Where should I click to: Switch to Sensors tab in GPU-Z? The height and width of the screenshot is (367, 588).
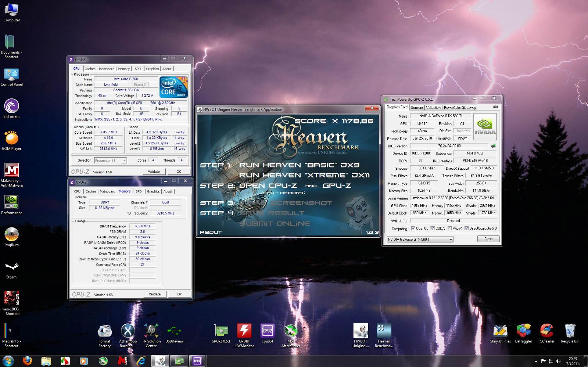417,108
